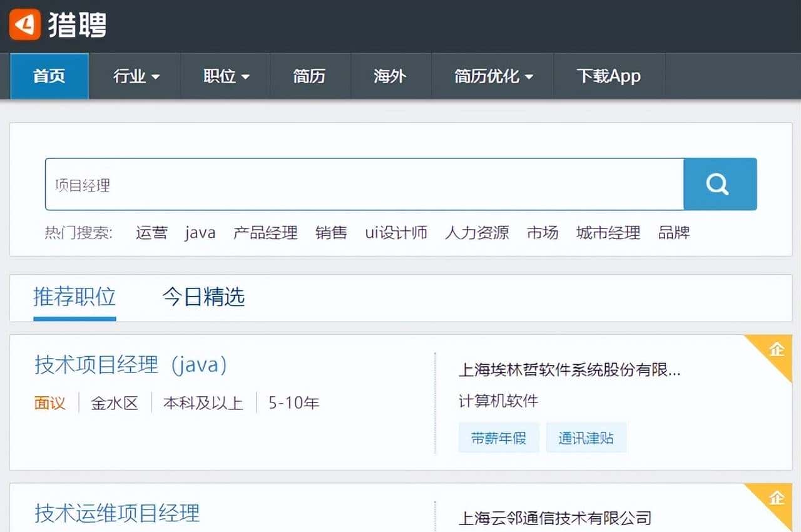Viewport: 801px width, 532px height.
Task: Click hot search keyword java
Action: pos(200,232)
